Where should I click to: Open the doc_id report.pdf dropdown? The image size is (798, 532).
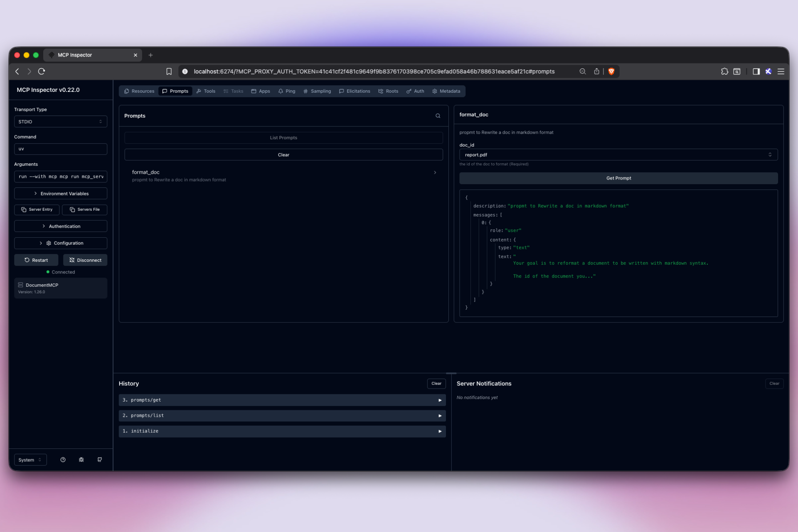click(618, 155)
